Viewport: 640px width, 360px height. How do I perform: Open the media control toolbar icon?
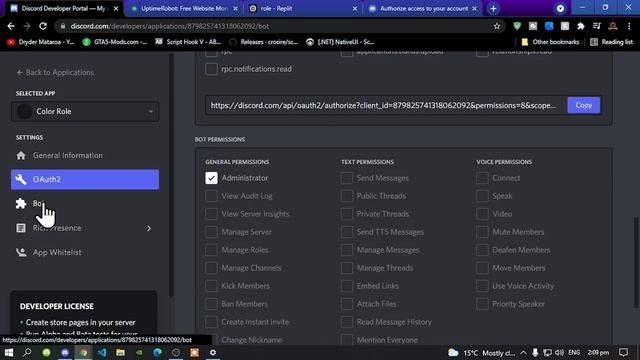(597, 26)
